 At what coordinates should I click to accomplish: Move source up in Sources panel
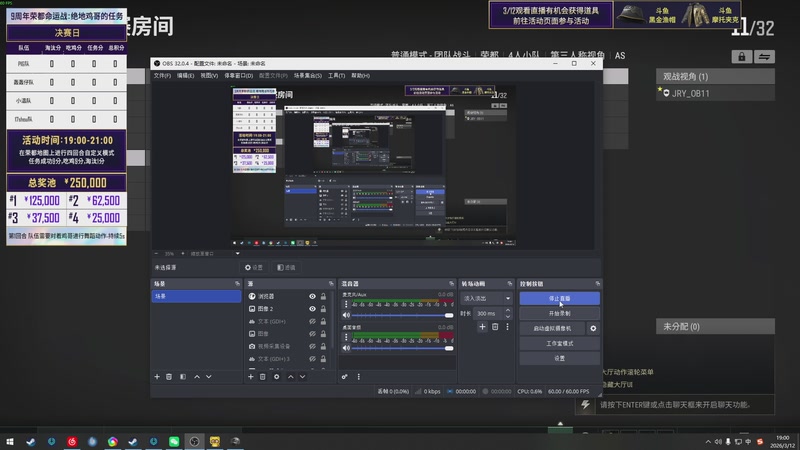(x=290, y=377)
